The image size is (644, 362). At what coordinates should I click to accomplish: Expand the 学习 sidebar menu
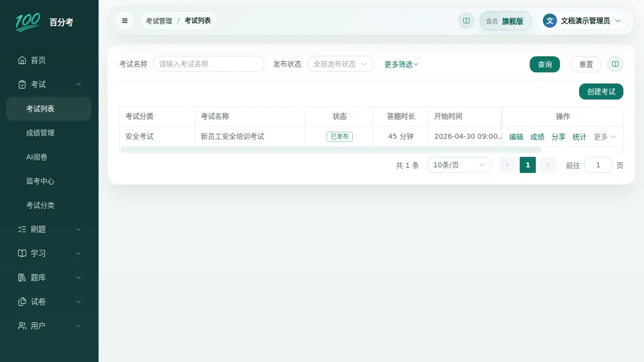(x=49, y=253)
